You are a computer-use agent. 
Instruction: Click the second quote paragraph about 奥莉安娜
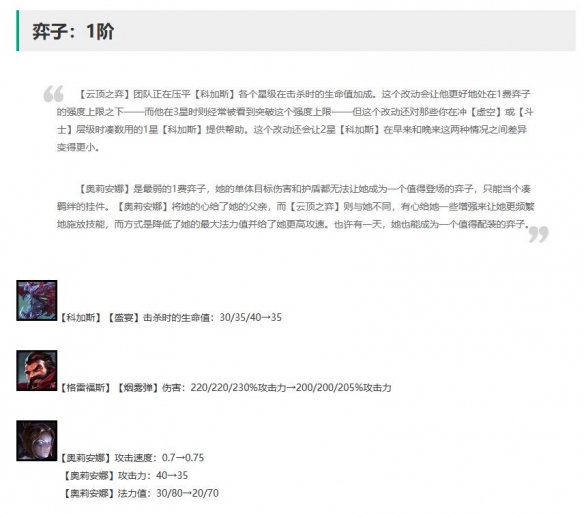[x=295, y=206]
